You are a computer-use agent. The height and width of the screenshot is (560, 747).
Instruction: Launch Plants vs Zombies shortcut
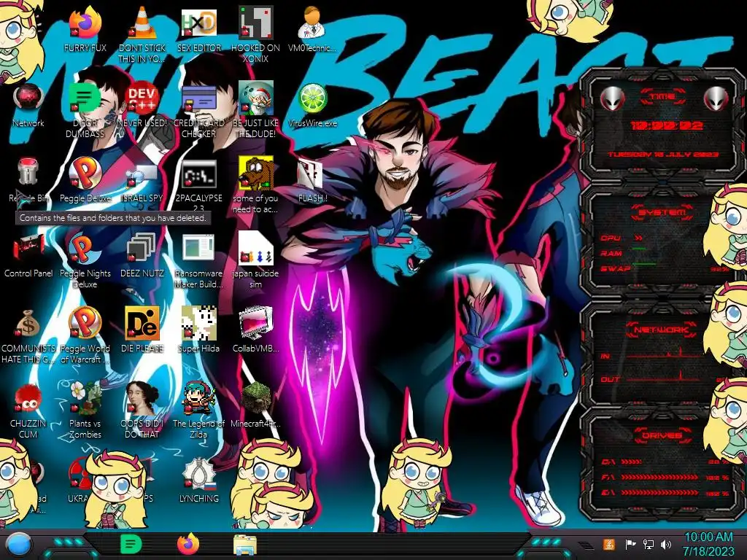[85, 399]
